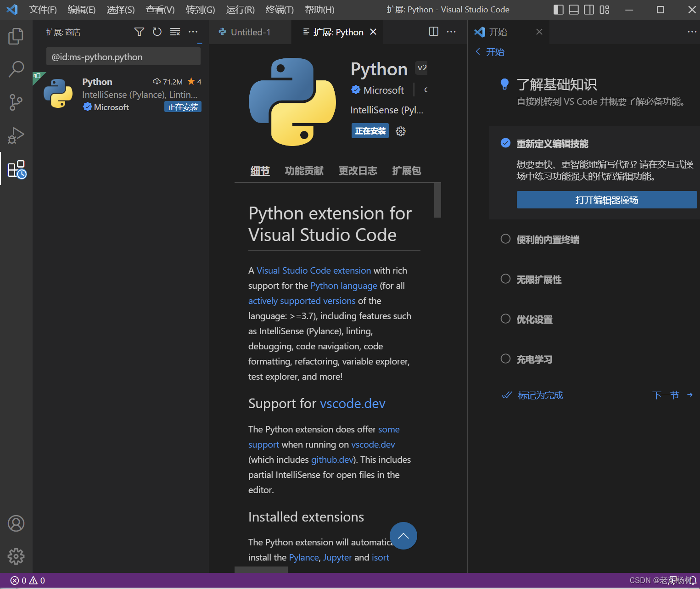Click the 标记为完成 link

tap(532, 395)
